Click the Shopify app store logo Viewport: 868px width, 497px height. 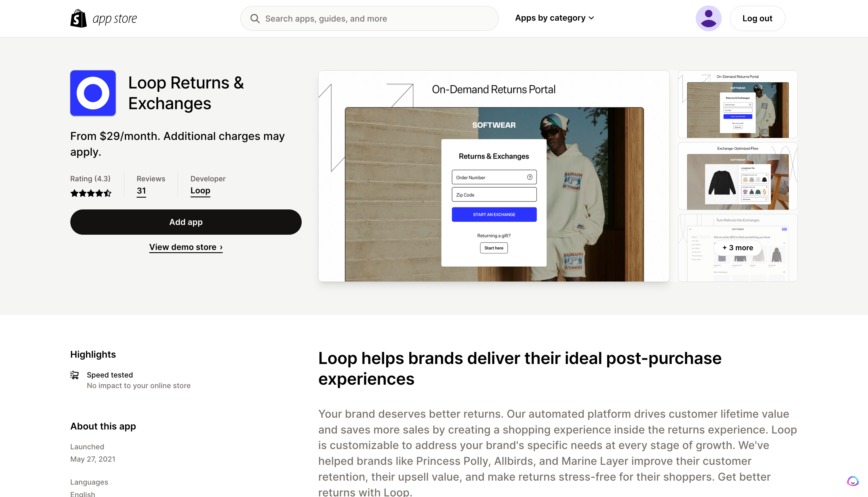click(103, 18)
